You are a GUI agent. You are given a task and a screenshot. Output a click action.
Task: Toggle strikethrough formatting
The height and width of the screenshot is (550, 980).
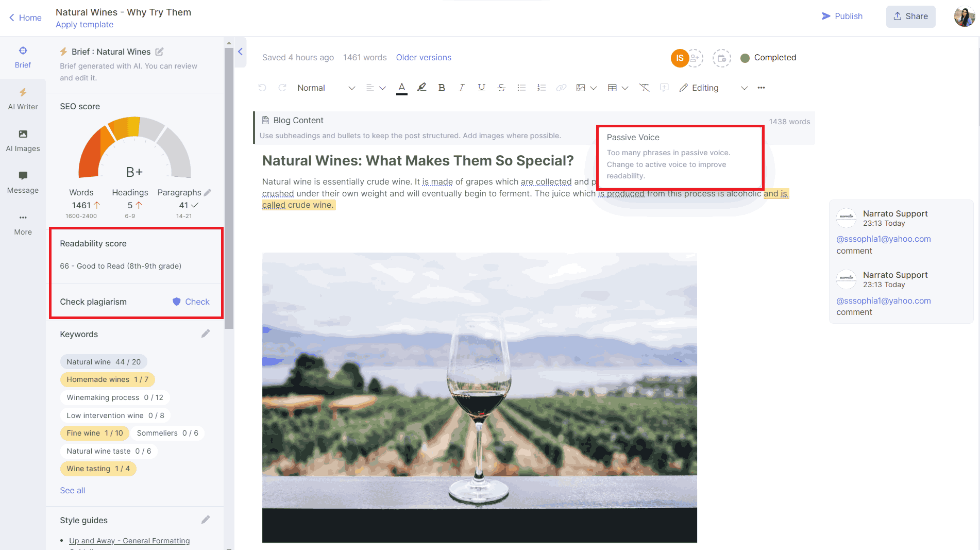click(x=501, y=88)
